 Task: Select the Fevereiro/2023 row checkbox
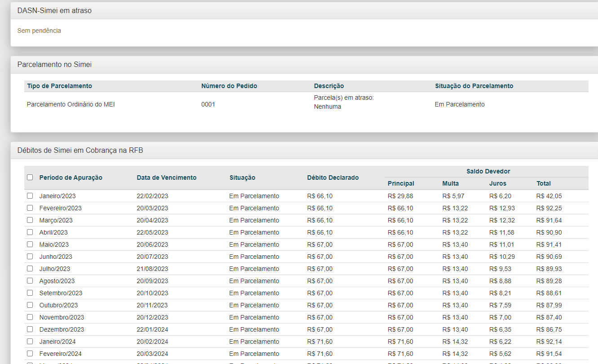30,208
